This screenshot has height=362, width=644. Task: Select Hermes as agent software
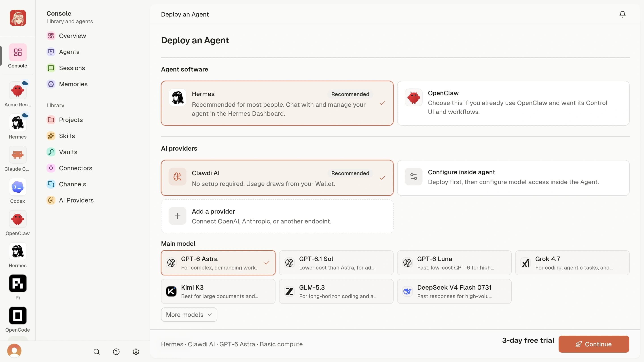point(277,103)
